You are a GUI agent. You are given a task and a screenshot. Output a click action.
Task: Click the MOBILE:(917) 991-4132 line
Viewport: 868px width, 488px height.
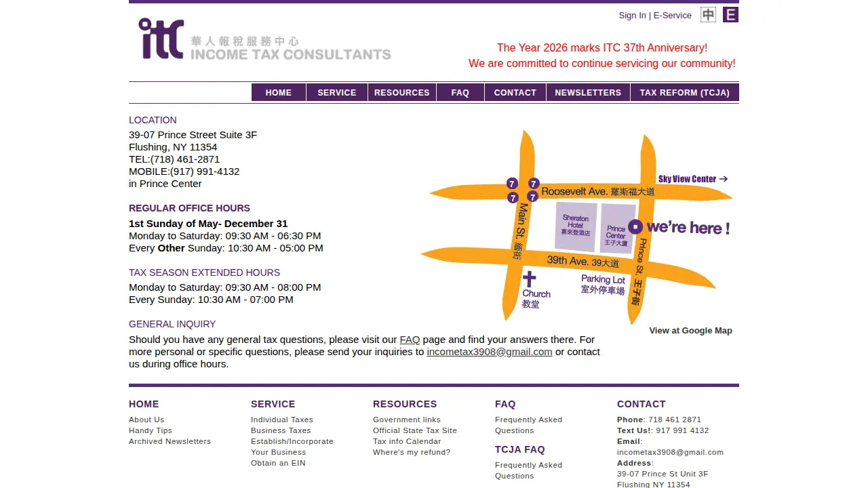click(x=184, y=171)
